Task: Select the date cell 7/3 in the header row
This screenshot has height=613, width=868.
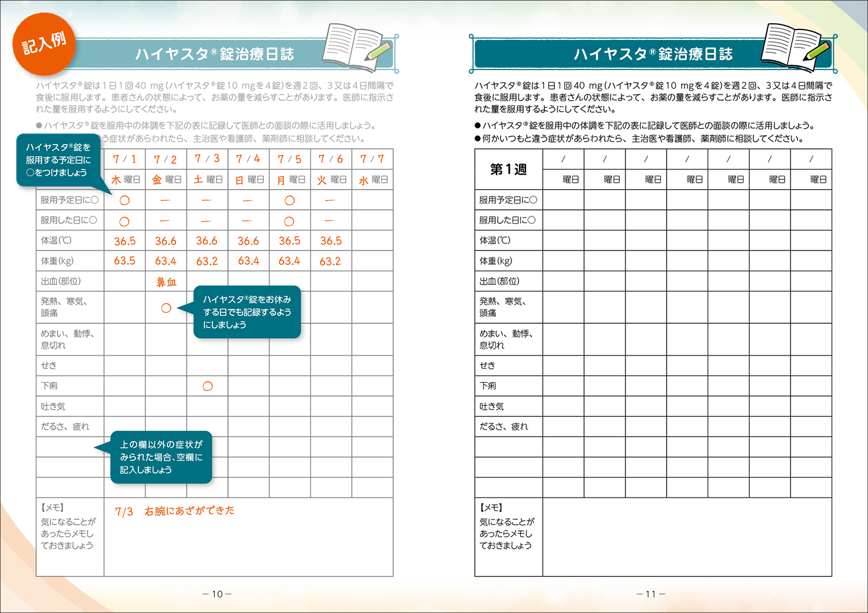Action: click(207, 159)
